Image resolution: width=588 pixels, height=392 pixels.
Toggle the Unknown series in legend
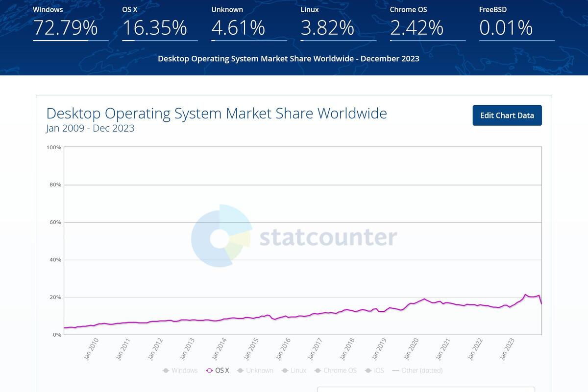[255, 370]
